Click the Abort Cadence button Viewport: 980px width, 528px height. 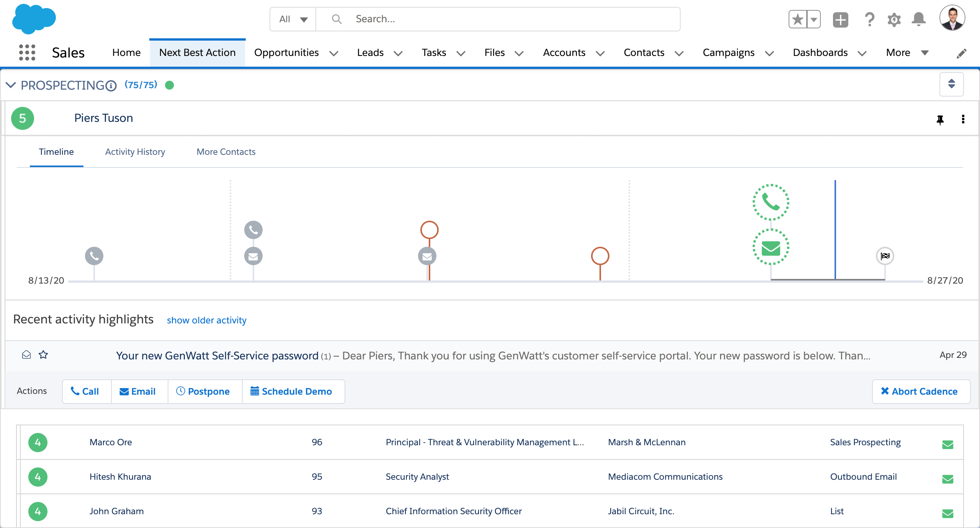pos(921,391)
